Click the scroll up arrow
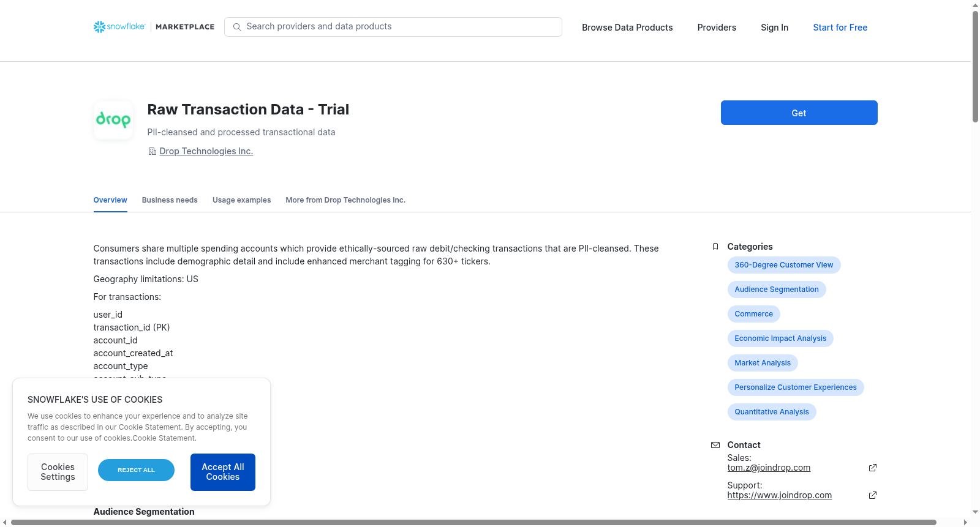 click(975, 5)
